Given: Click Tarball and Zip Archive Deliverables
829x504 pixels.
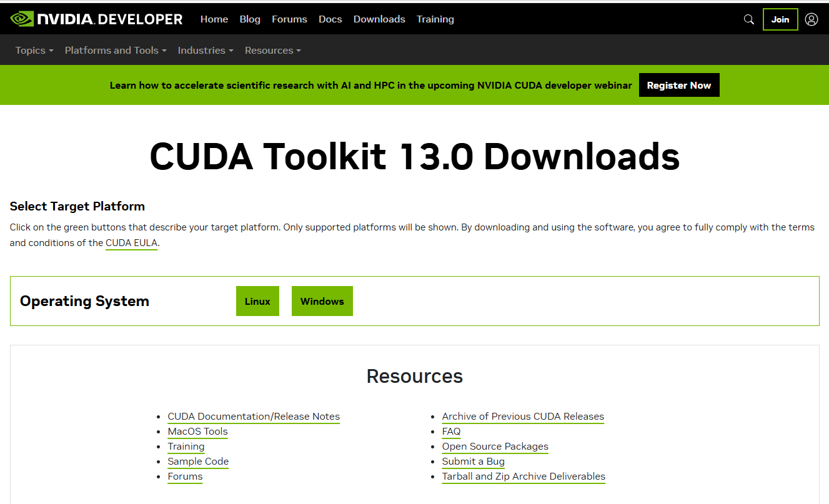Looking at the screenshot, I should click(x=524, y=477).
